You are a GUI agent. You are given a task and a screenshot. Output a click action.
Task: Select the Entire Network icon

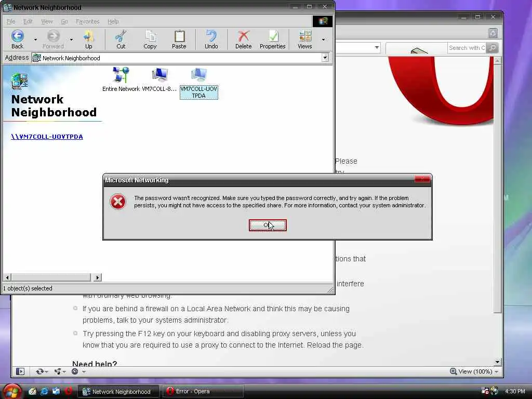click(x=121, y=79)
